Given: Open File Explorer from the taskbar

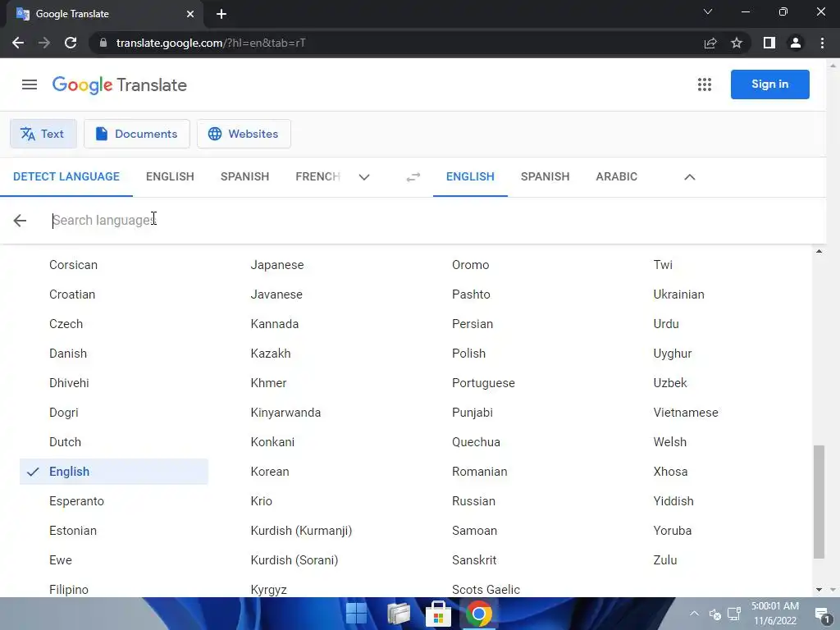Looking at the screenshot, I should (399, 614).
